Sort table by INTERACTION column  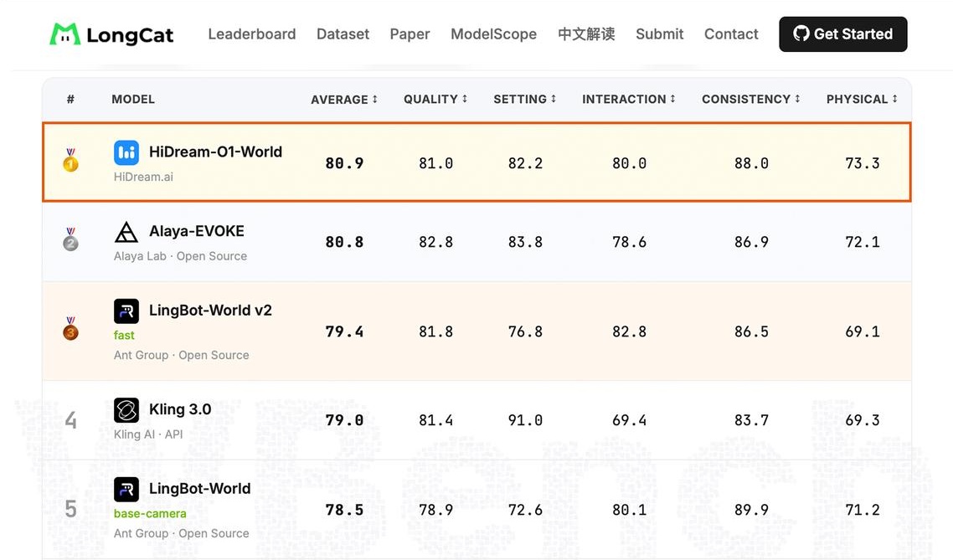(x=628, y=99)
